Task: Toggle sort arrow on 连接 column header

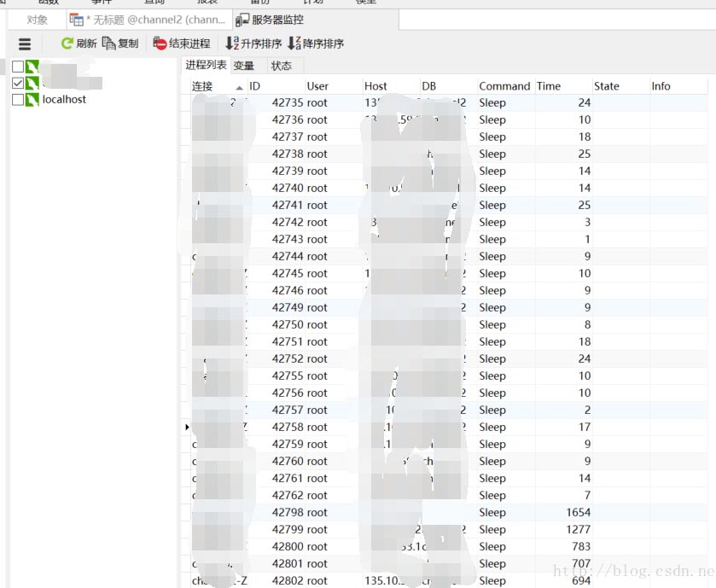Action: (x=239, y=87)
